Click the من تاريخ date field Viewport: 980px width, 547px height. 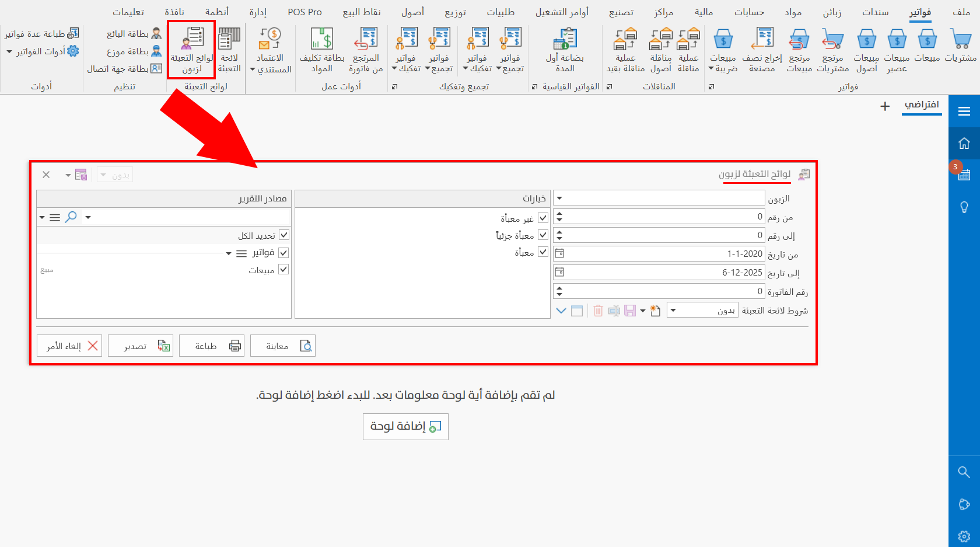click(665, 254)
